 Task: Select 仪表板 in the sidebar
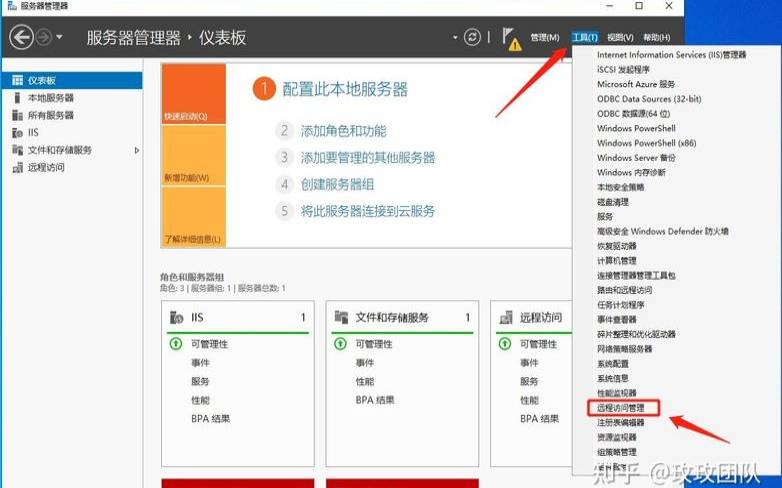(72, 80)
